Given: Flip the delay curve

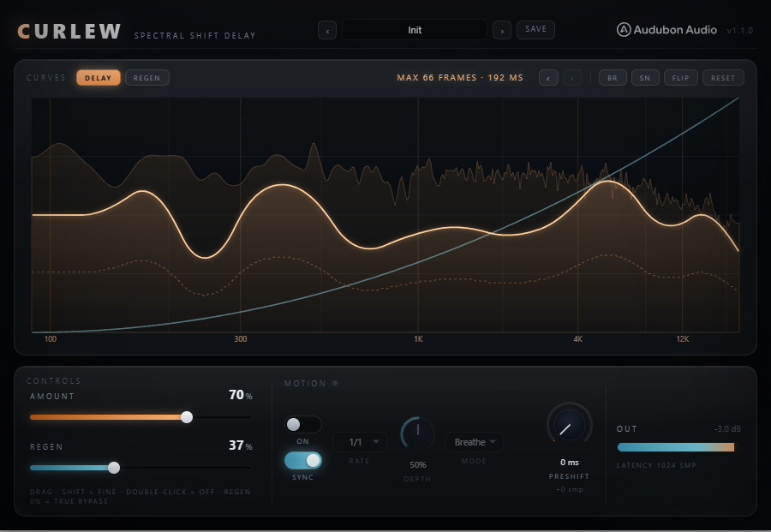Looking at the screenshot, I should (680, 78).
